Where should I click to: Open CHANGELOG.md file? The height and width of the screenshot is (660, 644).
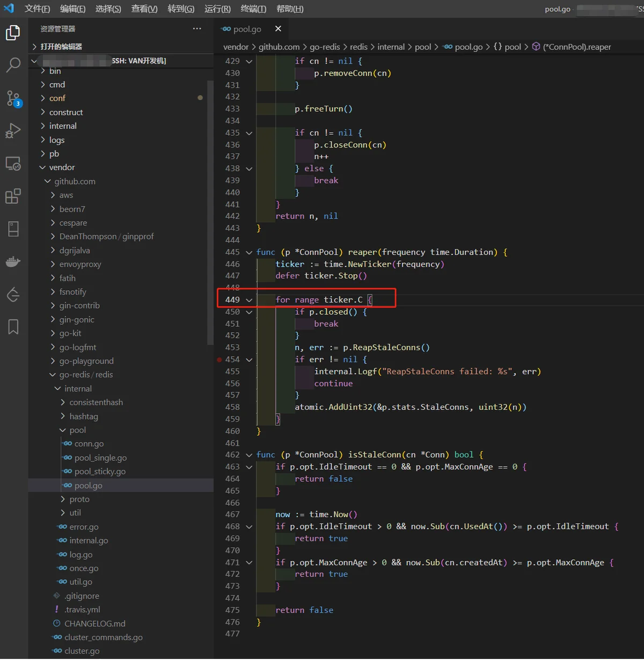coord(121,624)
